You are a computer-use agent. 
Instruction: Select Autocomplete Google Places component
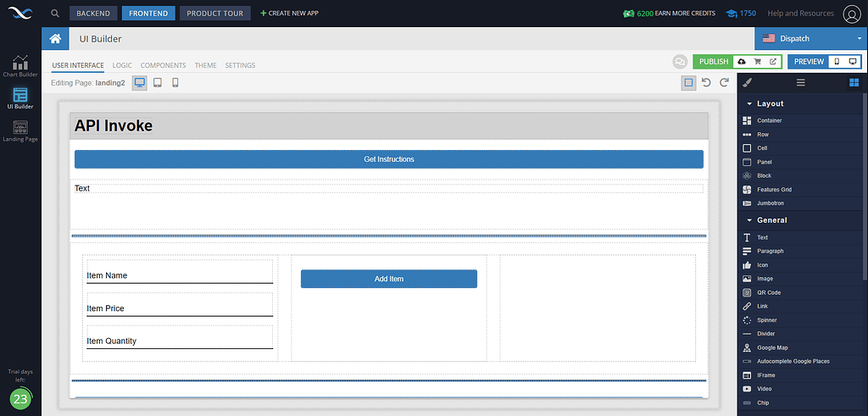800,361
